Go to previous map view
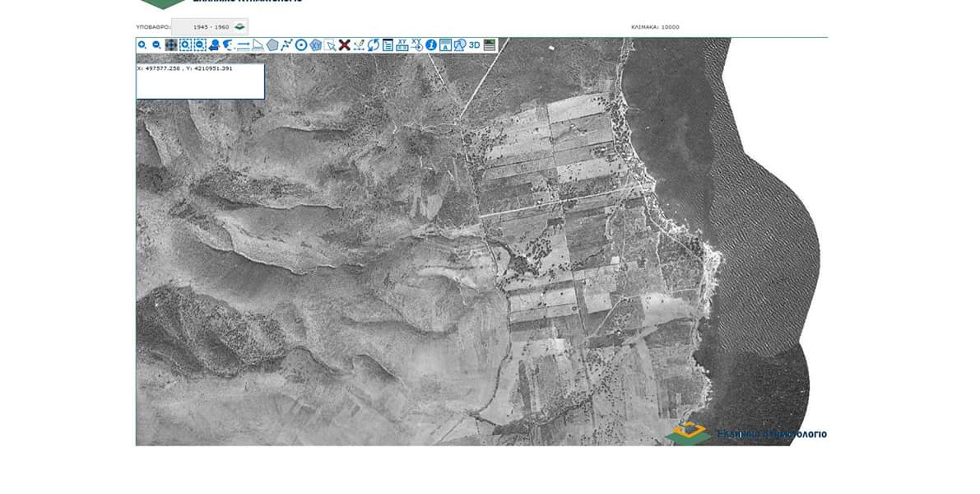 click(215, 45)
